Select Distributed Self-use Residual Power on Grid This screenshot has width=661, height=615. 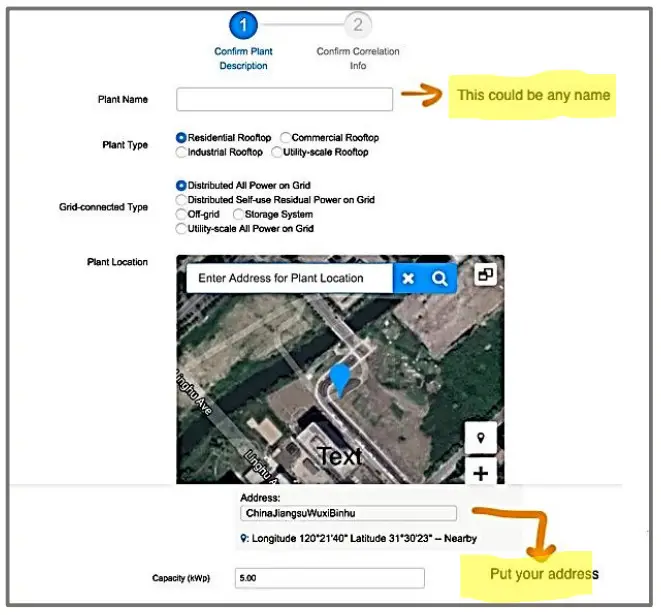point(181,200)
